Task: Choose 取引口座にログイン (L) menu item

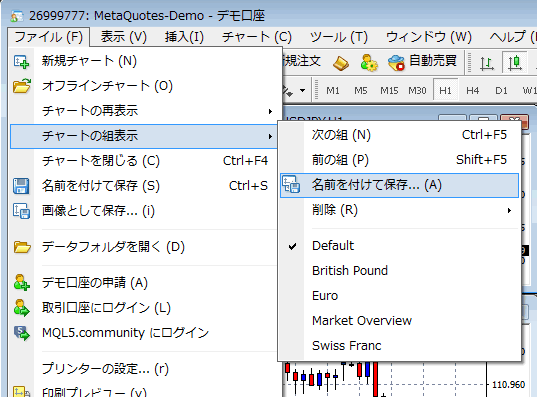Action: point(143,308)
